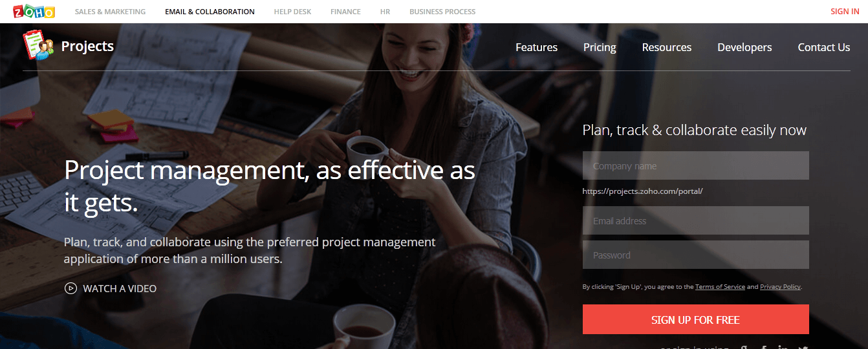
Task: Open the Finance menu
Action: click(x=346, y=12)
